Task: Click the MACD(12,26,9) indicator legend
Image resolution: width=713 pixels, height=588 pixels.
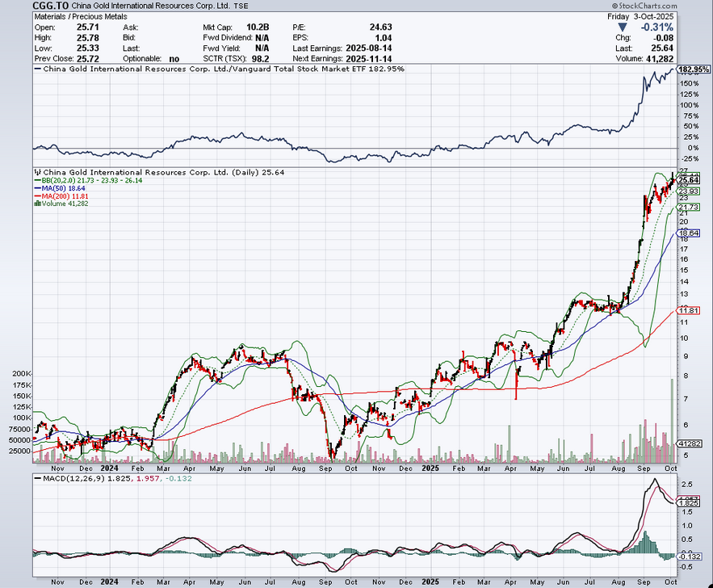Action: coord(113,478)
